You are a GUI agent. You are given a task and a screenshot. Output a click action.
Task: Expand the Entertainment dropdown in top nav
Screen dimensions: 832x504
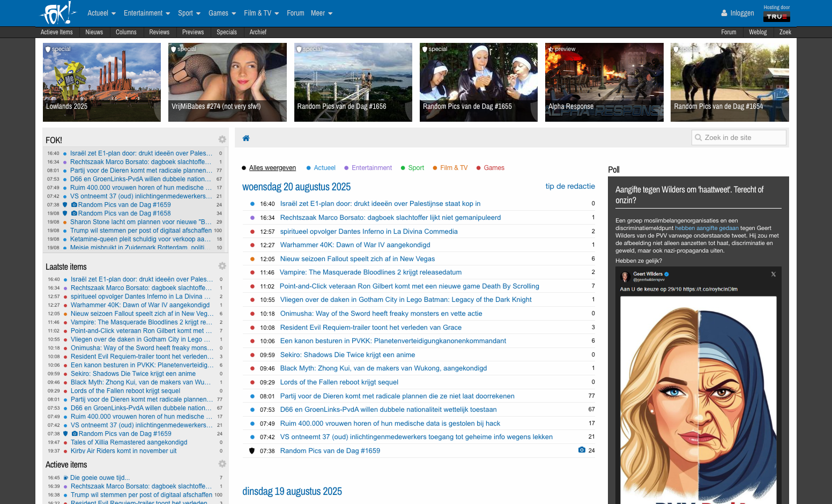(147, 13)
